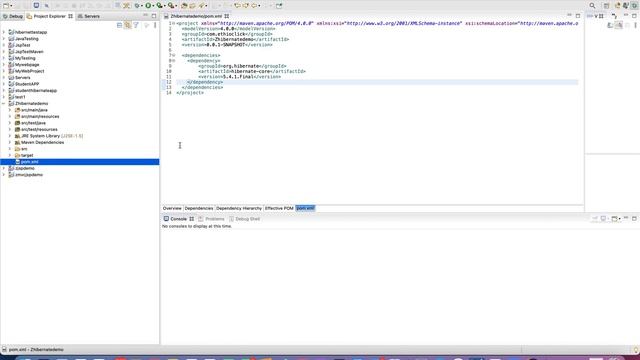Click the 0.0.1-SNAPSHOT version text
The width and height of the screenshot is (640, 360).
pyautogui.click(x=226, y=45)
